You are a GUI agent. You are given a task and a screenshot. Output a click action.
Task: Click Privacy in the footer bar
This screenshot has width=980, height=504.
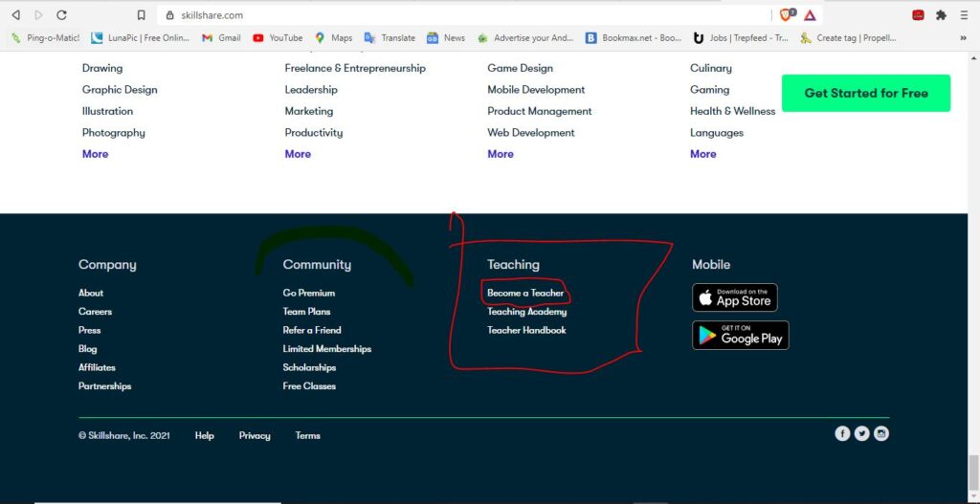click(x=255, y=436)
